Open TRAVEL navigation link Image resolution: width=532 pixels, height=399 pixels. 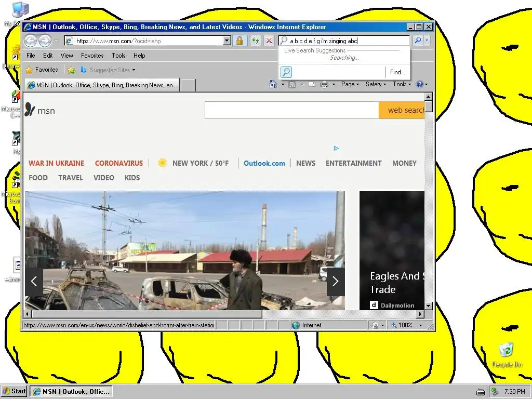[71, 178]
